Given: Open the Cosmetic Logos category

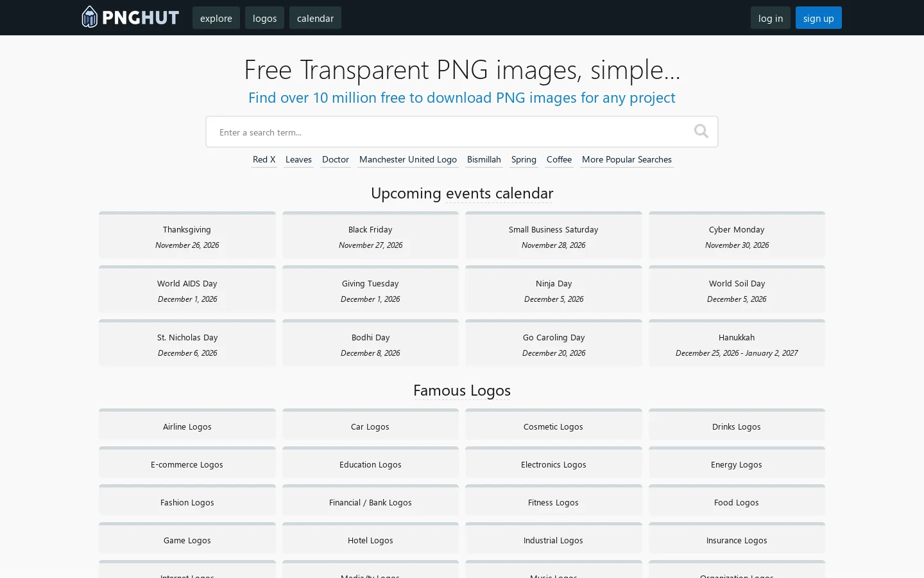Looking at the screenshot, I should [x=554, y=425].
